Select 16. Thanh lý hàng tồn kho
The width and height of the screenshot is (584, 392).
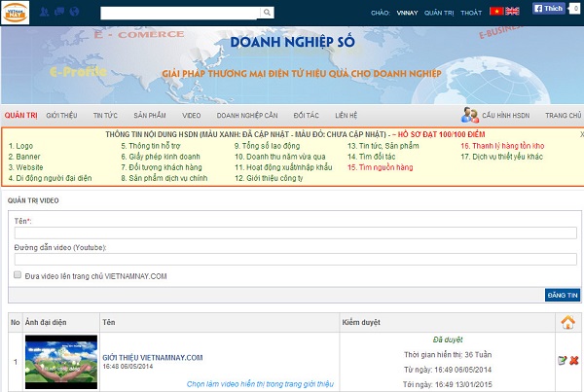(x=502, y=146)
